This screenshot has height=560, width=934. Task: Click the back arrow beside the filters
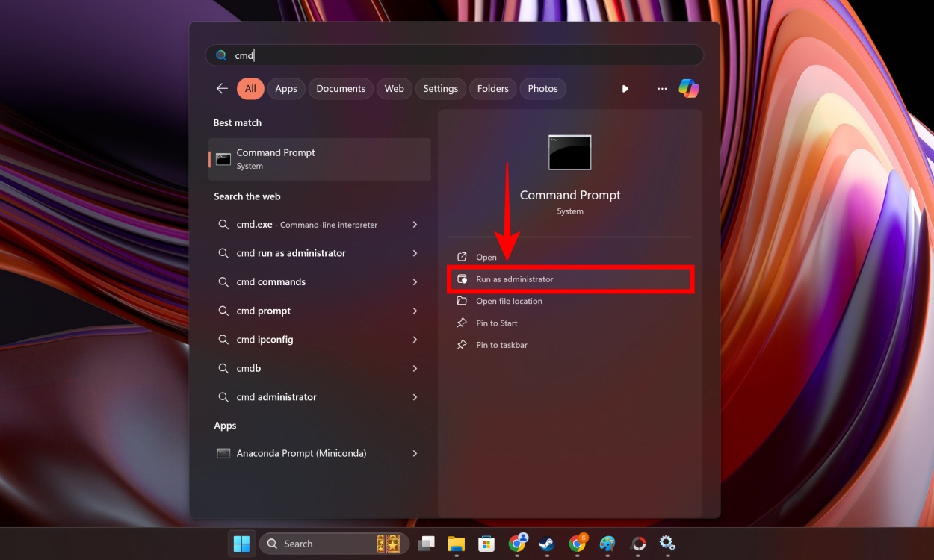point(221,88)
